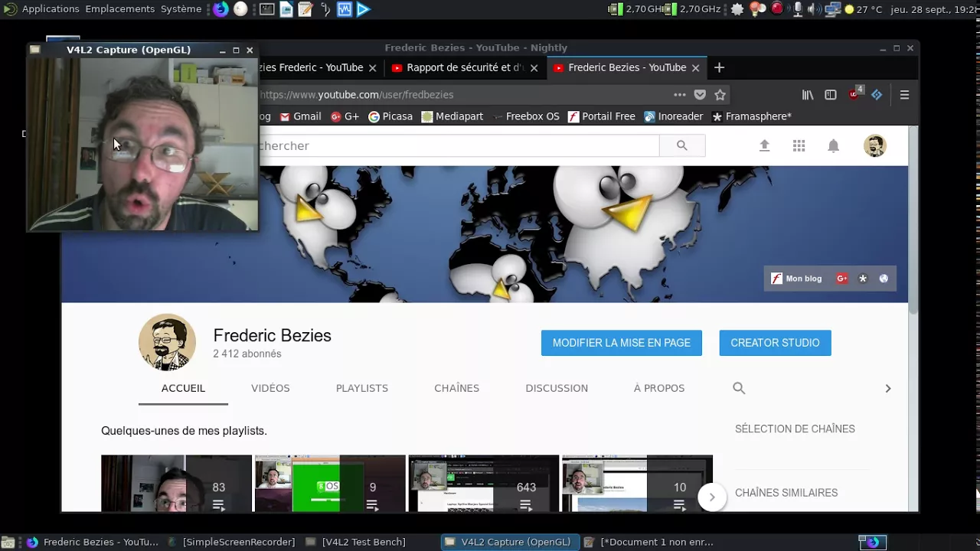
Task: Open a new browser tab with plus button
Action: coord(719,67)
